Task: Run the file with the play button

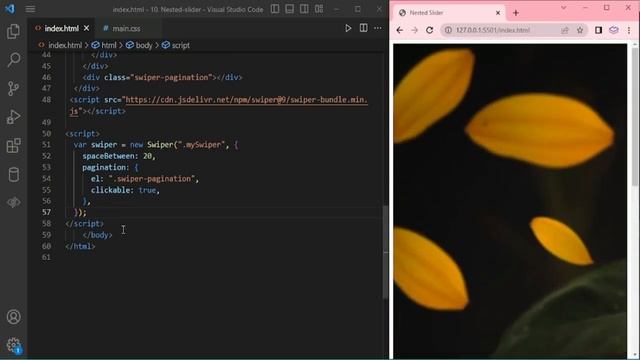Action: 348,28
